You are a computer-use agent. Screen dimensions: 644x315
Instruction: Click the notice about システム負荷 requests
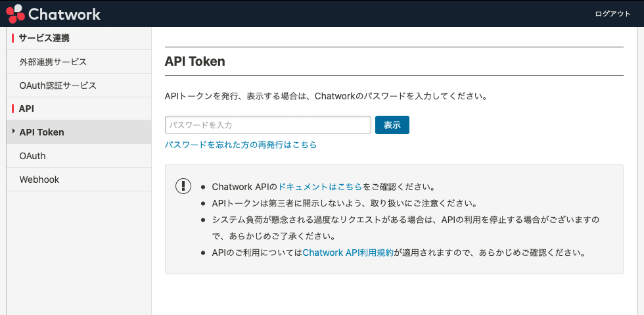[405, 220]
